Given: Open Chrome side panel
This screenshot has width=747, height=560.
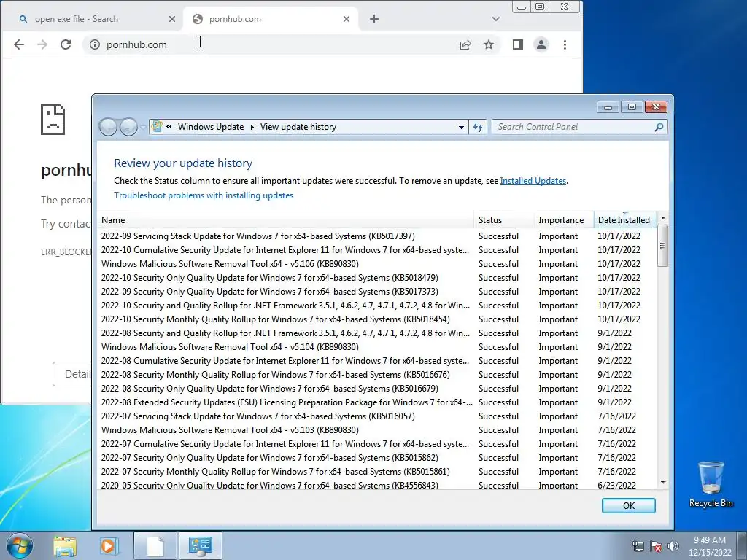Looking at the screenshot, I should [x=518, y=44].
